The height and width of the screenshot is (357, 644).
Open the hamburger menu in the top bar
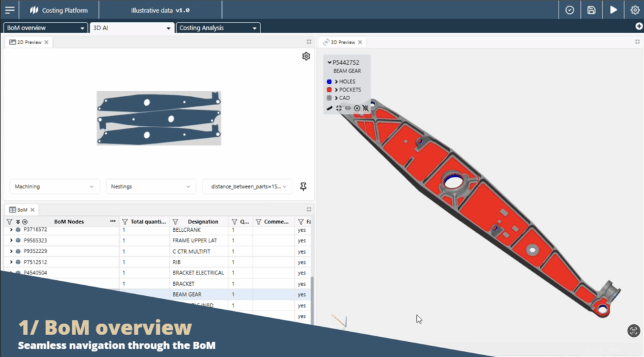pos(9,10)
